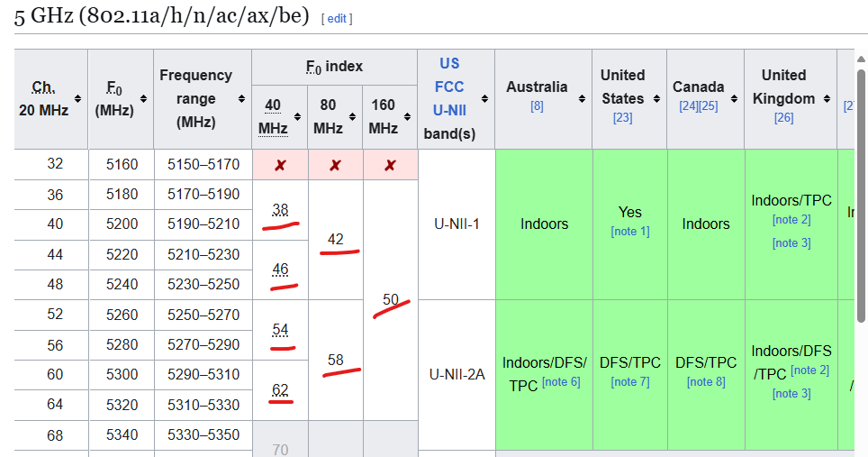This screenshot has height=457, width=868.
Task: Sort table by Ch. 20 MHz column
Action: point(77,98)
